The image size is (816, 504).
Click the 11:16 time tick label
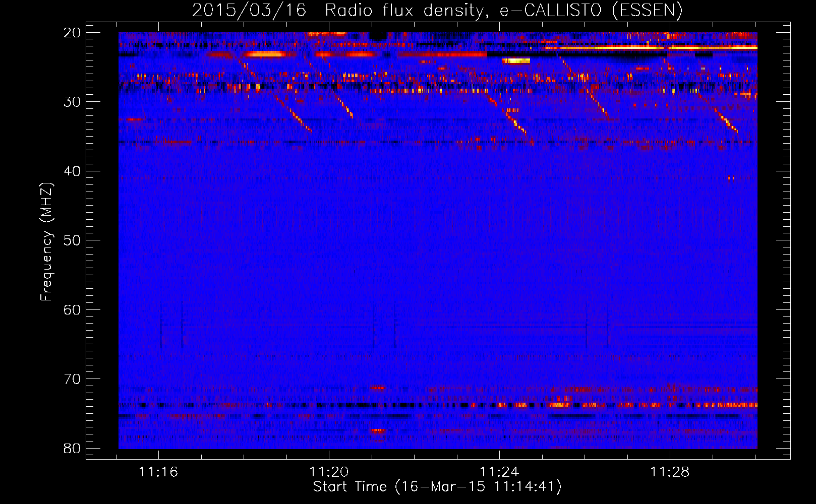[159, 472]
